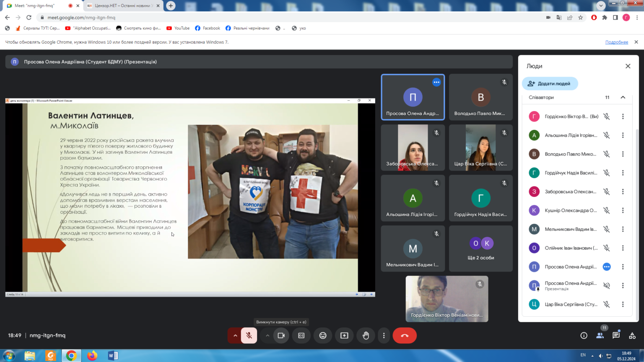644x362 pixels.
Task: Toggle closed captions button
Action: [301, 336]
